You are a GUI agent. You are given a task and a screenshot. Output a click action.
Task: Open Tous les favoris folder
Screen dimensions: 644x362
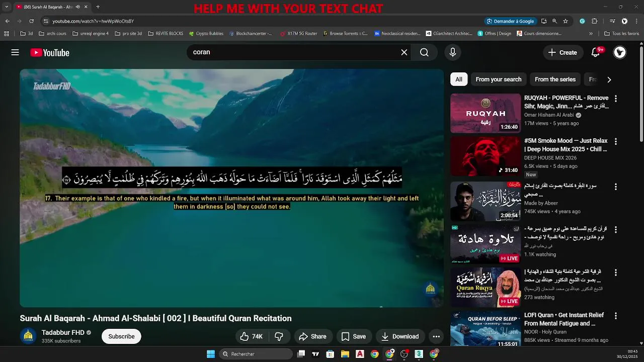tap(622, 34)
